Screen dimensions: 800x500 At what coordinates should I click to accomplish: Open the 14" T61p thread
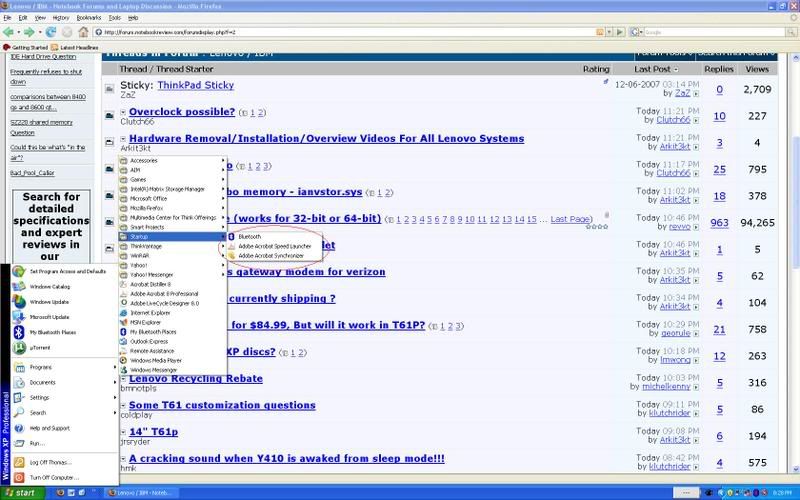click(154, 432)
